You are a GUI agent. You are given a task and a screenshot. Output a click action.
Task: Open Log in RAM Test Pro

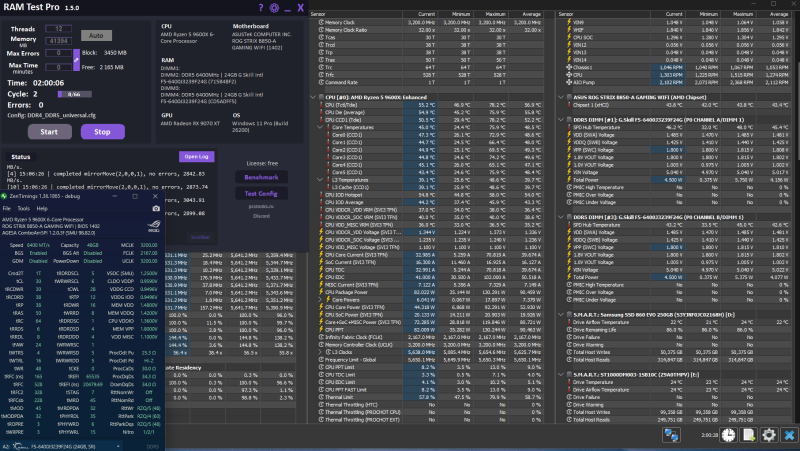pos(196,157)
